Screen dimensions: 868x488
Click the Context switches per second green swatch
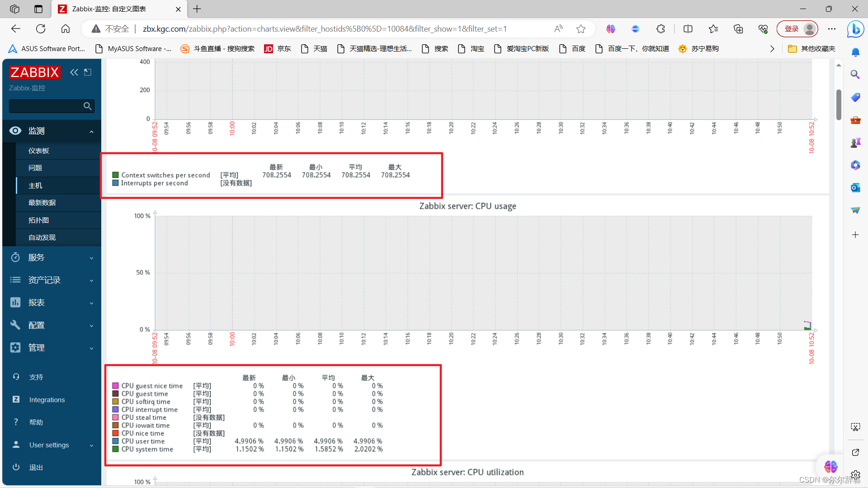click(115, 175)
